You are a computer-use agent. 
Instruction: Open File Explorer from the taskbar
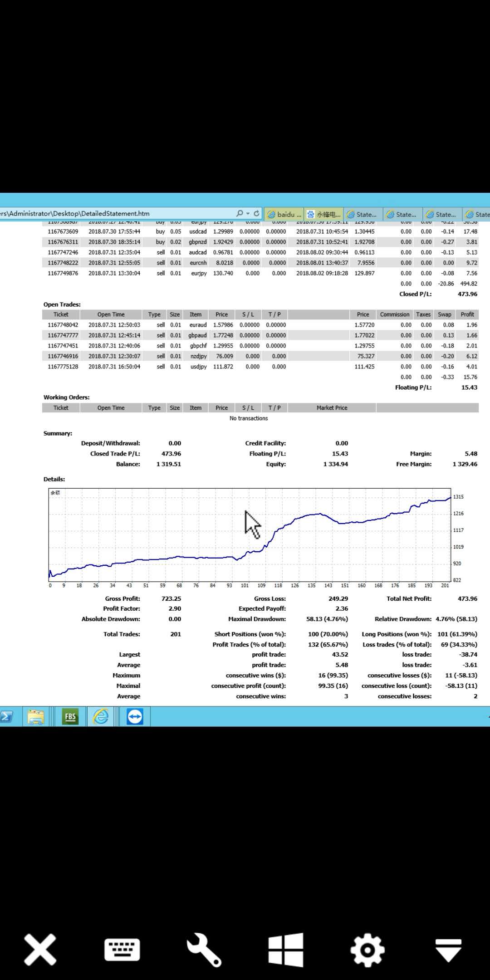(36, 717)
